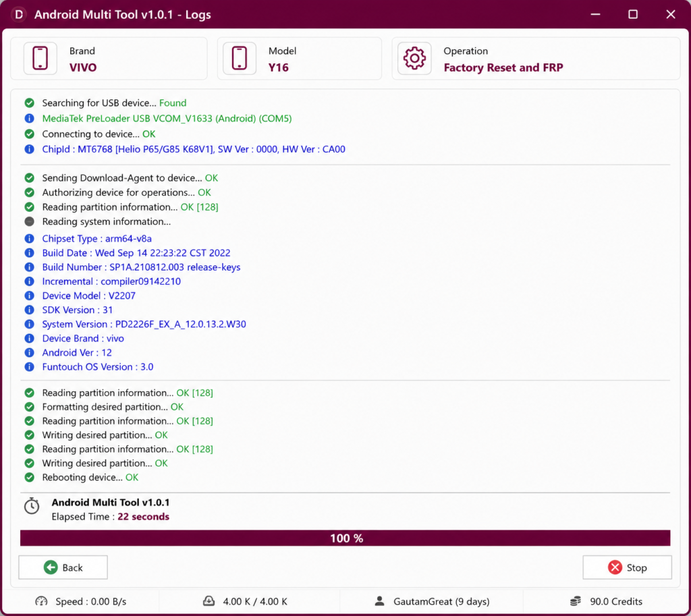Click the credits coins icon
This screenshot has height=616, width=691.
pyautogui.click(x=576, y=601)
